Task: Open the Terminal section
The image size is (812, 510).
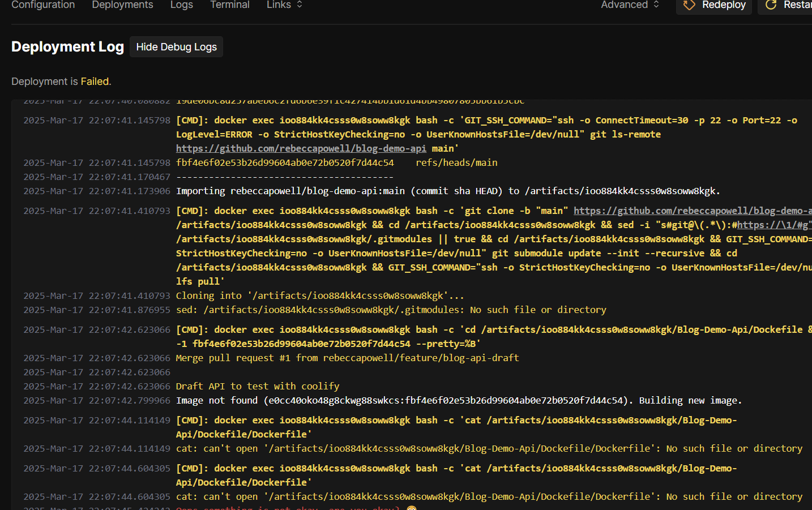Action: pos(229,5)
